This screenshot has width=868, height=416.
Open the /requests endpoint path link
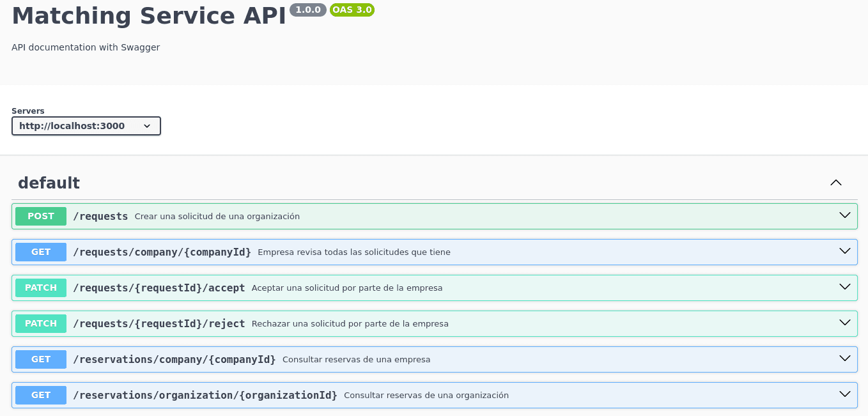[x=100, y=217]
